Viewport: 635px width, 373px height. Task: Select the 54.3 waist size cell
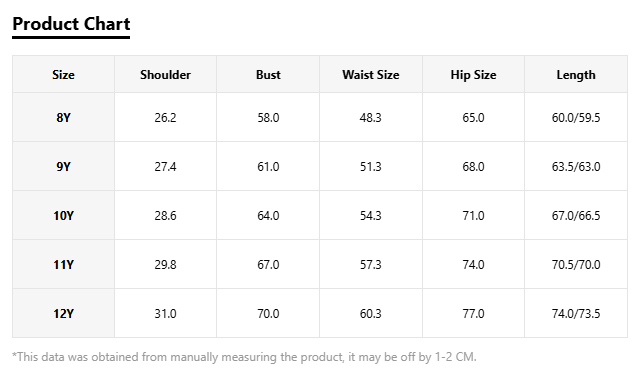(x=371, y=215)
